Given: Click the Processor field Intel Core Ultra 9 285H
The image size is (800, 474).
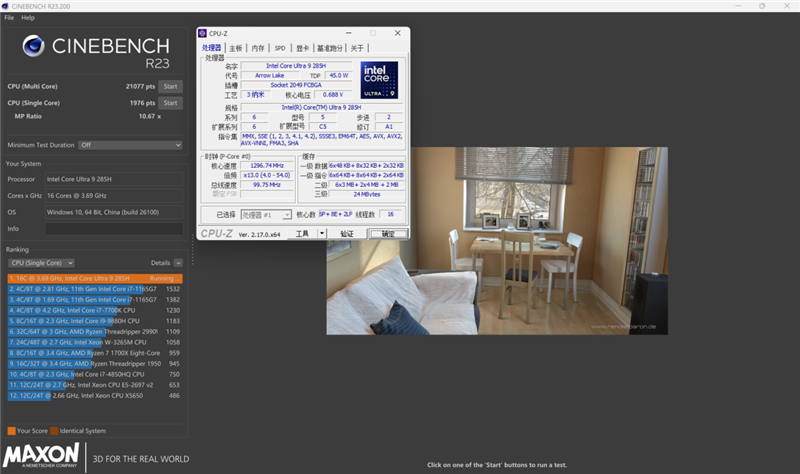Looking at the screenshot, I should coord(114,179).
